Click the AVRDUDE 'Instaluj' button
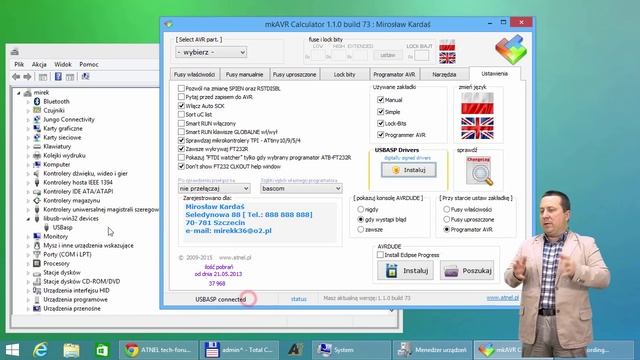Screen dimensions: 640x360 tap(405, 271)
